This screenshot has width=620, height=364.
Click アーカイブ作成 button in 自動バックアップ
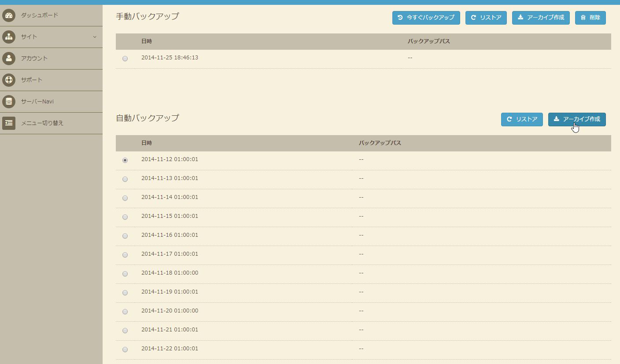(577, 119)
